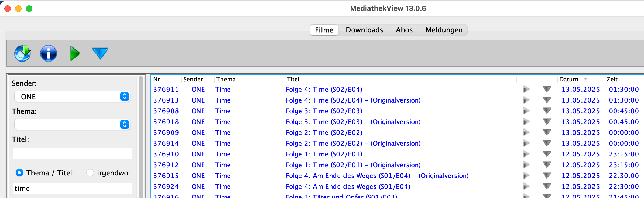The width and height of the screenshot is (644, 198).
Task: Select title 'Folge 4: Am Ende des Weges (S01/E04)'
Action: pyautogui.click(x=348, y=186)
